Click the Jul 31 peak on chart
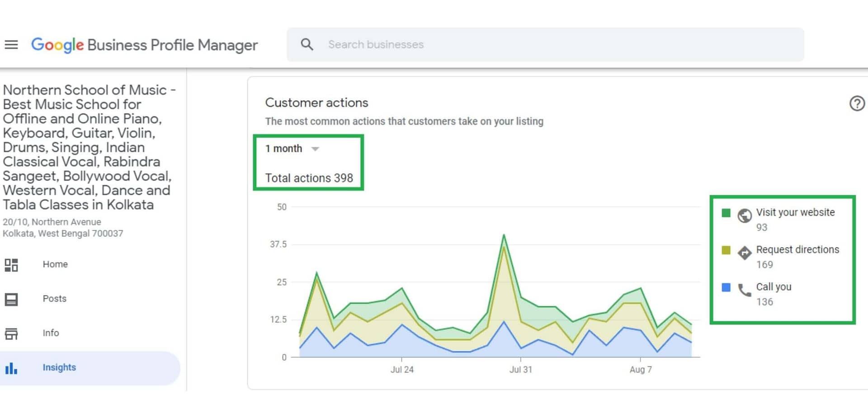This screenshot has height=413, width=868. 504,235
